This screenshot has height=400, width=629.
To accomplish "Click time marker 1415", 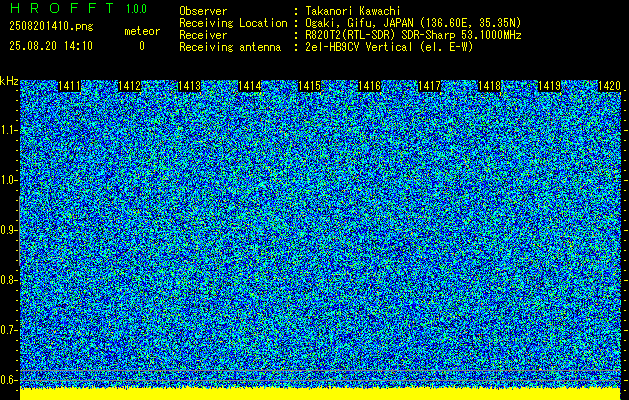I will (310, 86).
